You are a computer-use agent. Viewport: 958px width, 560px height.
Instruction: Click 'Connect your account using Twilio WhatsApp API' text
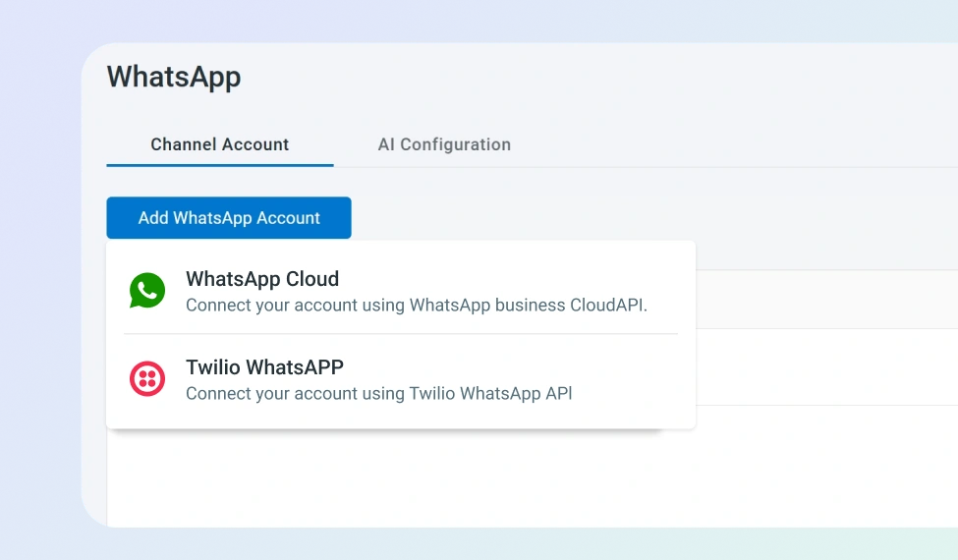pyautogui.click(x=379, y=393)
